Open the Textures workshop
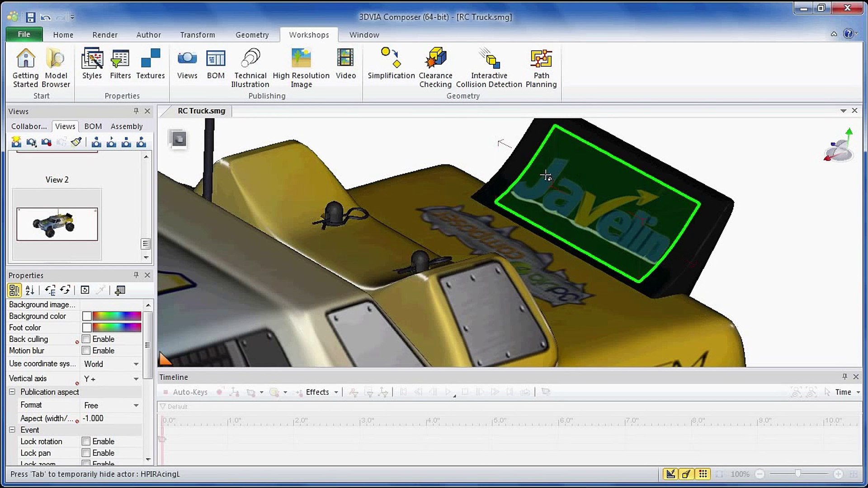The image size is (868, 488). coord(151,64)
